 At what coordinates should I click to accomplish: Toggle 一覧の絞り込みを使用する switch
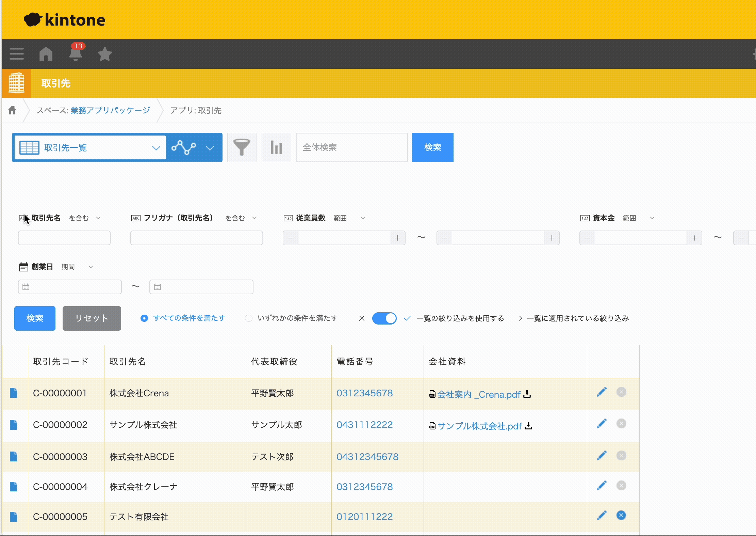pos(384,318)
